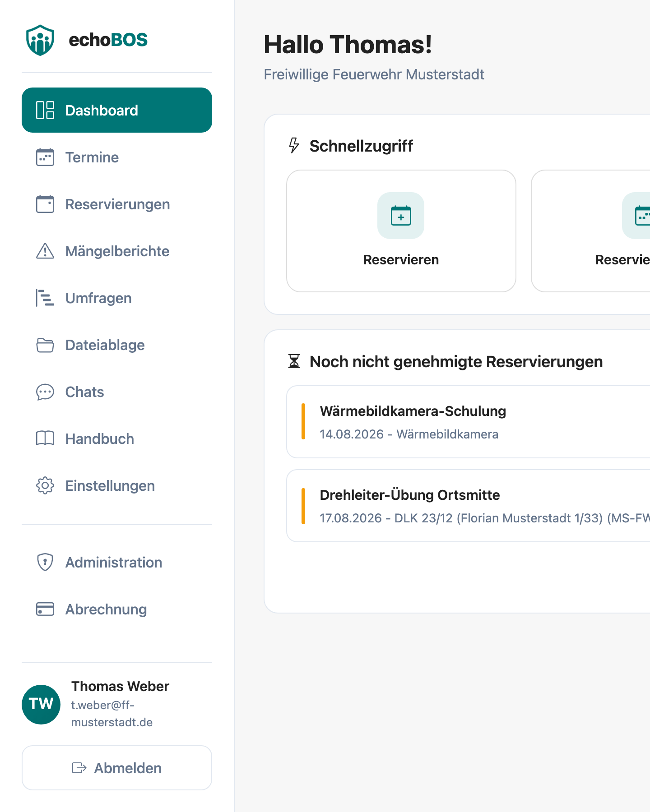
Task: Click the t.weber@ff-musterstadt.de email text
Action: click(x=112, y=714)
